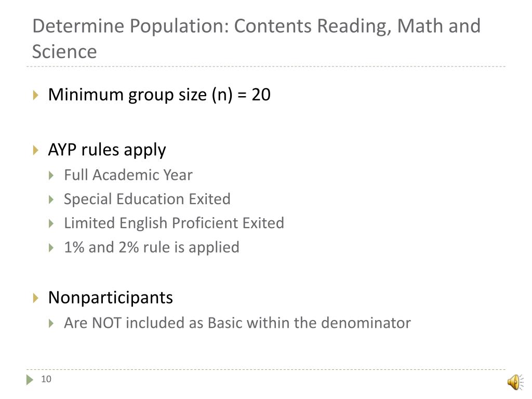Select the slide title text

pyautogui.click(x=256, y=38)
